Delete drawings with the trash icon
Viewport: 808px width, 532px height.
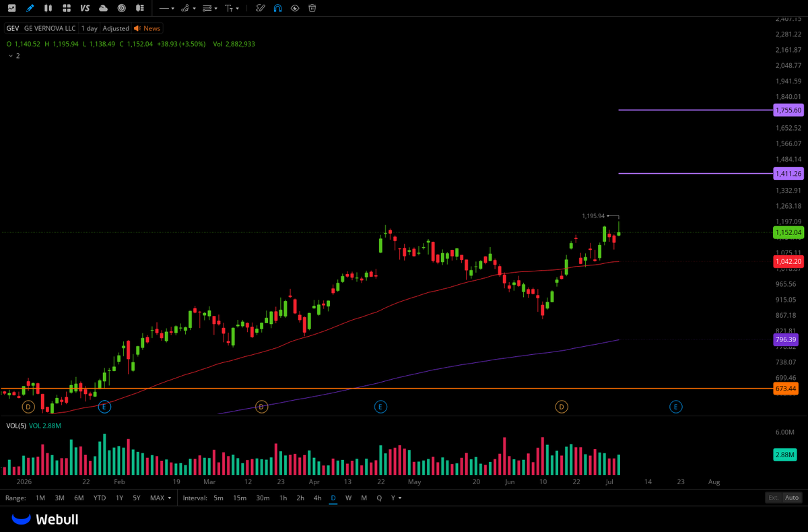point(312,8)
